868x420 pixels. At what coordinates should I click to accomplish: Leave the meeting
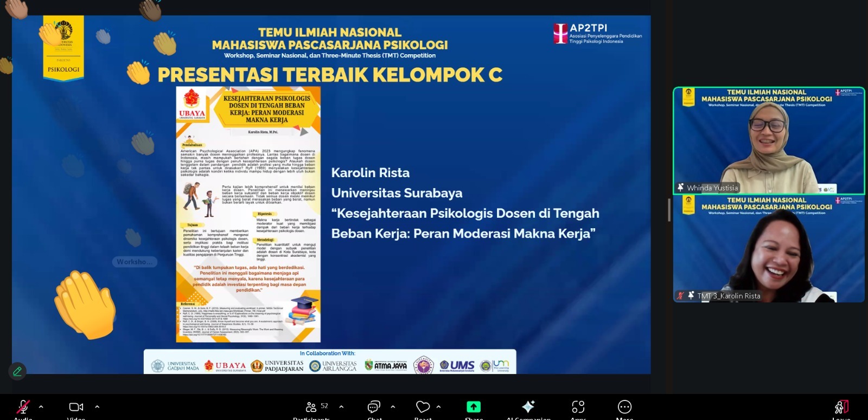841,407
